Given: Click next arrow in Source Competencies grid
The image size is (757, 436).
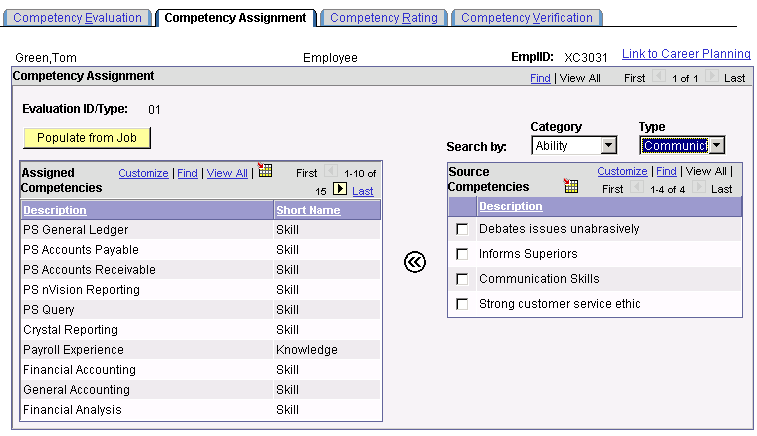Looking at the screenshot, I should 698,187.
